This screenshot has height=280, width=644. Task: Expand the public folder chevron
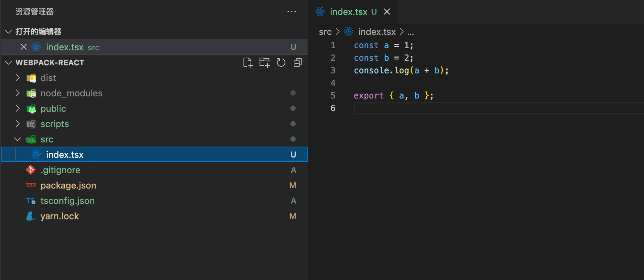pos(18,109)
